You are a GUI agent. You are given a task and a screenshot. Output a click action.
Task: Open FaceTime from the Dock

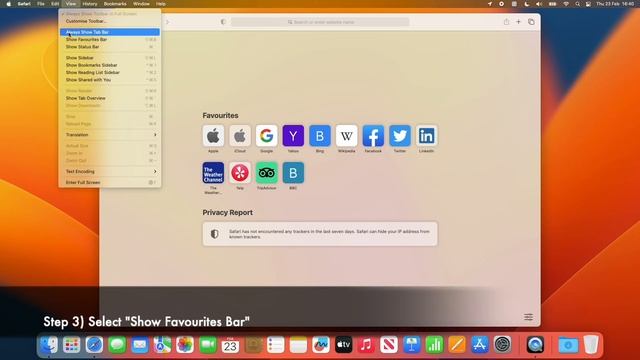208,345
